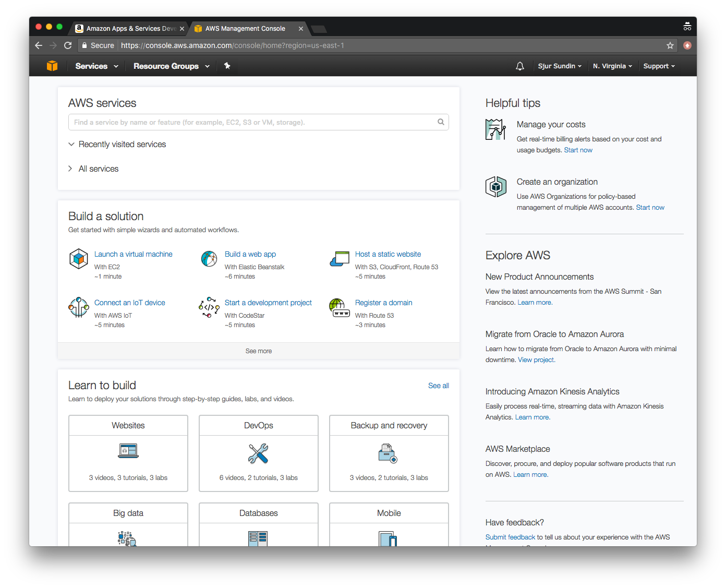Open Start a development project link
The image size is (726, 588).
tap(268, 303)
